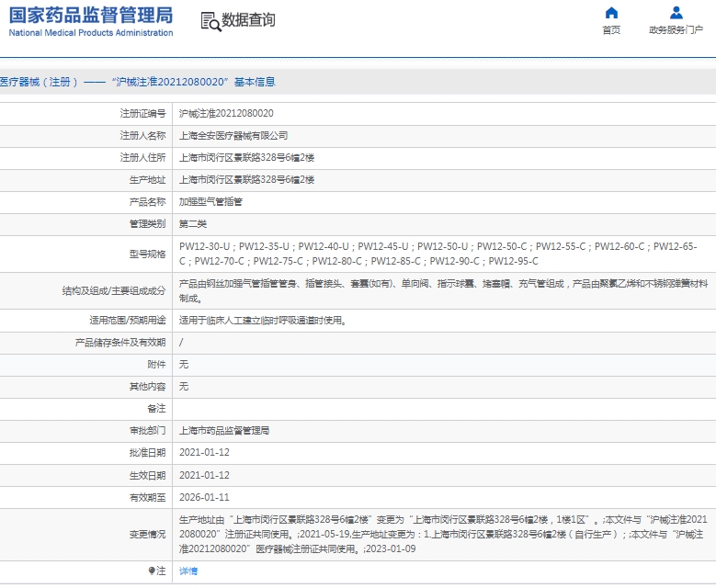The image size is (716, 588).
Task: Click the 数据查询 search document icon
Action: (x=211, y=21)
